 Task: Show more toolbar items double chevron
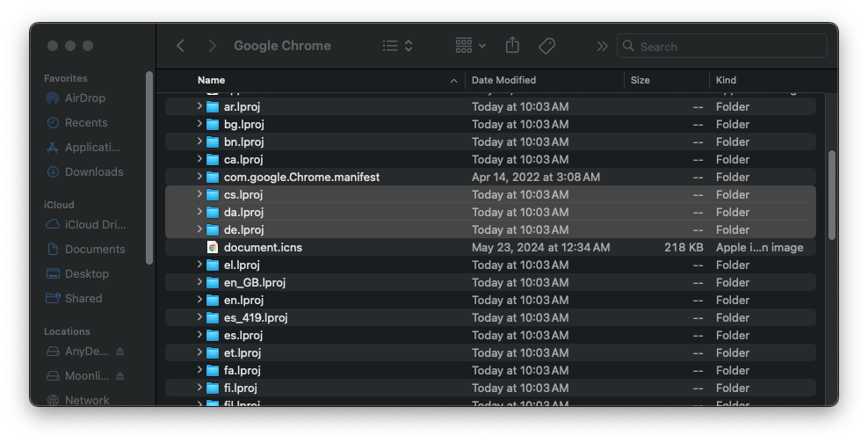tap(603, 47)
